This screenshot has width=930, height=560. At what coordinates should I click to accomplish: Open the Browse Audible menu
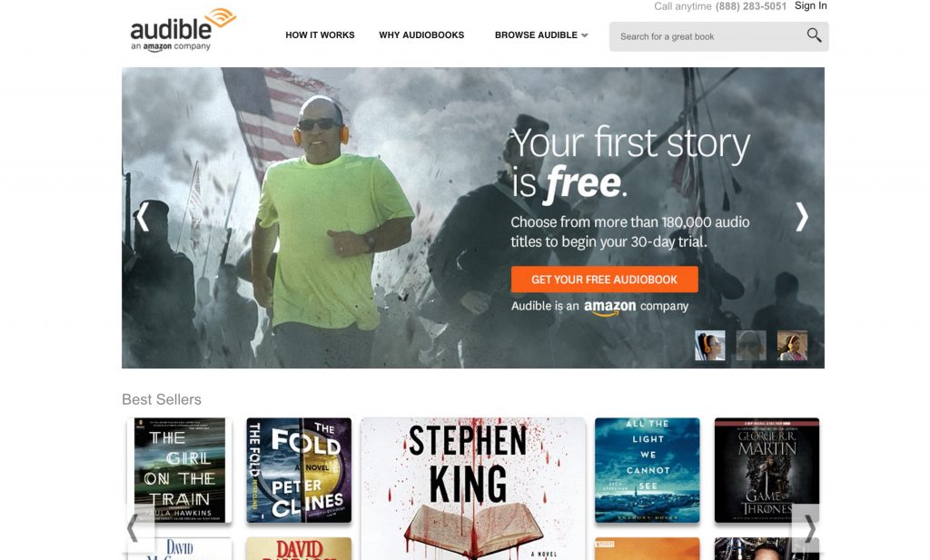(536, 35)
